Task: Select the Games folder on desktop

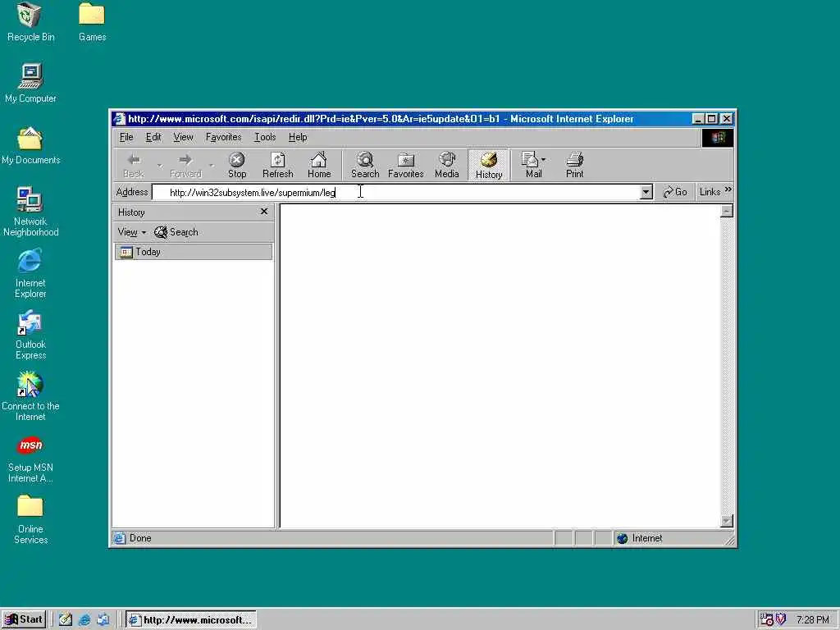Action: coord(92,22)
